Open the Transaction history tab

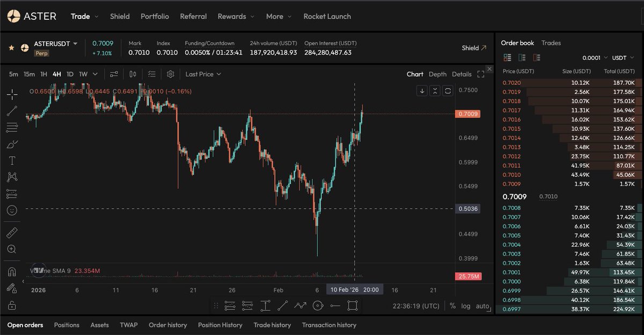click(329, 325)
